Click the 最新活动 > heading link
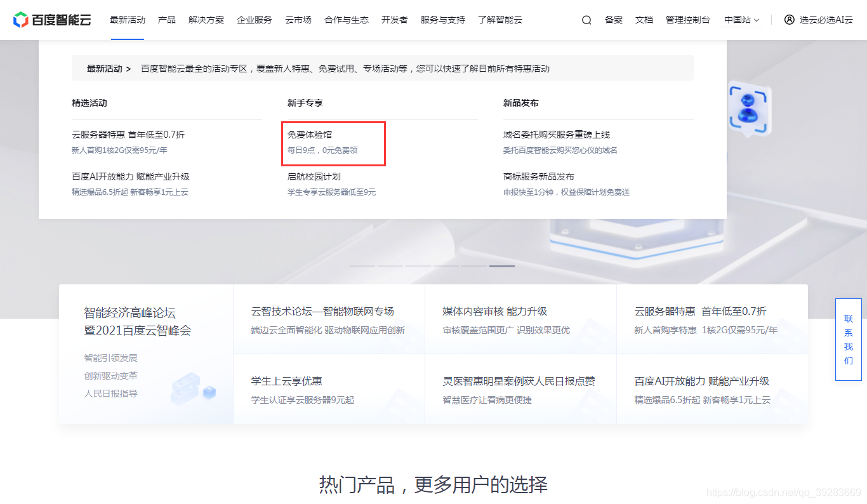 click(x=109, y=69)
